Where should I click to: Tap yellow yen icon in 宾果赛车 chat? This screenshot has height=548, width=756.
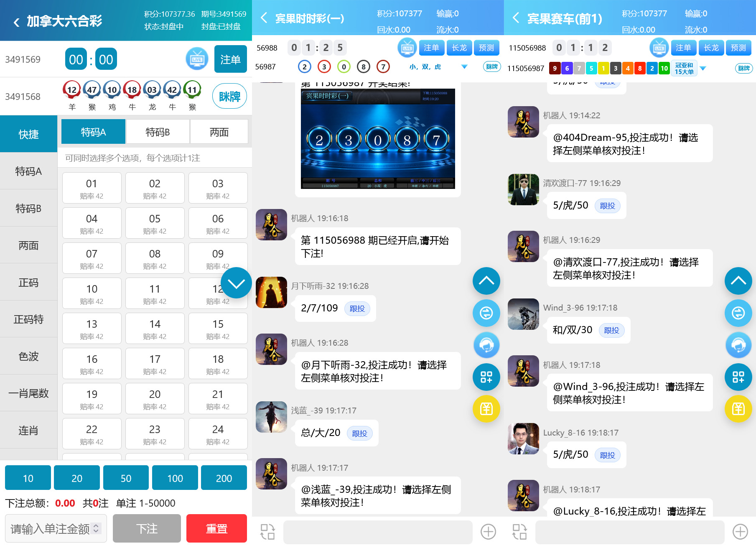pyautogui.click(x=738, y=409)
